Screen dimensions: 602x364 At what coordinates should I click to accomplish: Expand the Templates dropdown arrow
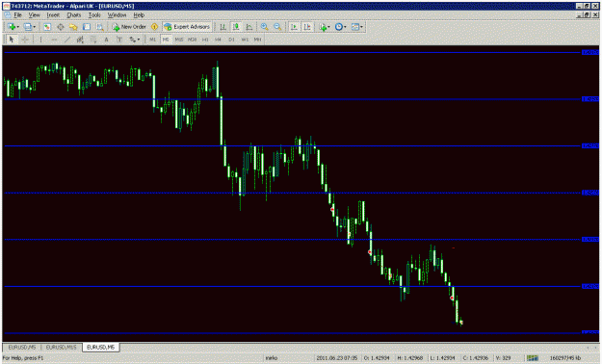[361, 27]
